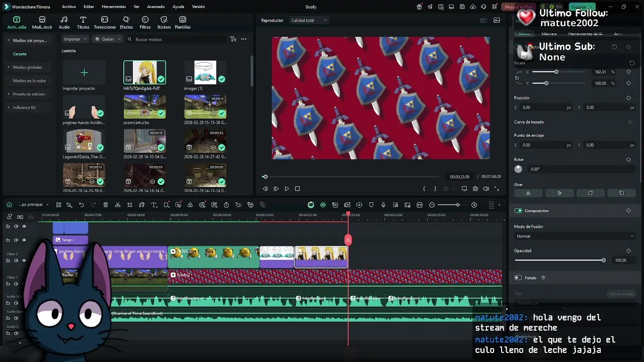The width and height of the screenshot is (644, 362).
Task: Select the crop tool in timeline toolbar
Action: 130,205
